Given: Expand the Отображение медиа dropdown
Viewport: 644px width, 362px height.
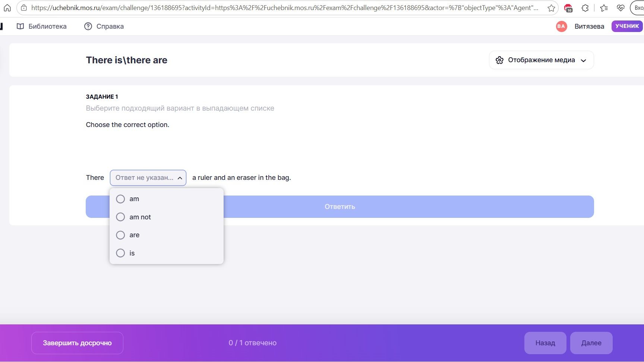Looking at the screenshot, I should point(541,60).
